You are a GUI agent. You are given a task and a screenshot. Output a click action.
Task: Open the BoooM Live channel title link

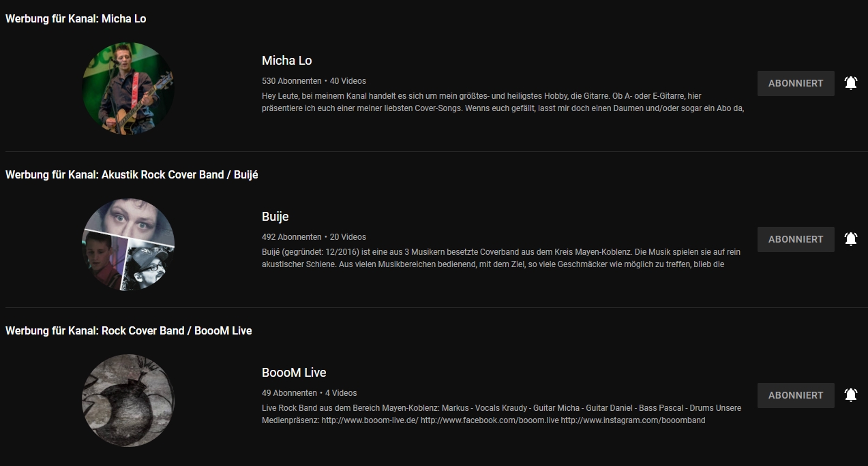(x=294, y=373)
